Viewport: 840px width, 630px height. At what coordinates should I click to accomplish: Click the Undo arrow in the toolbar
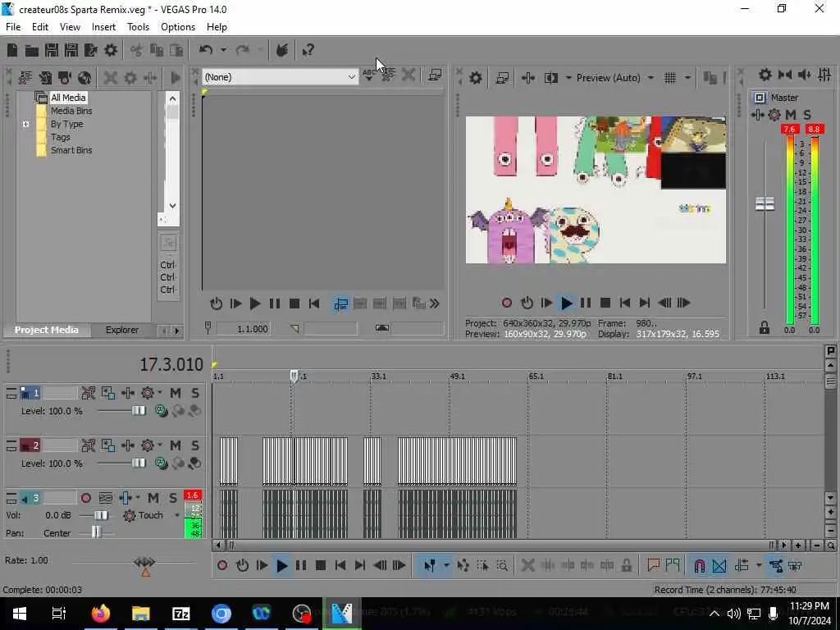coord(206,50)
